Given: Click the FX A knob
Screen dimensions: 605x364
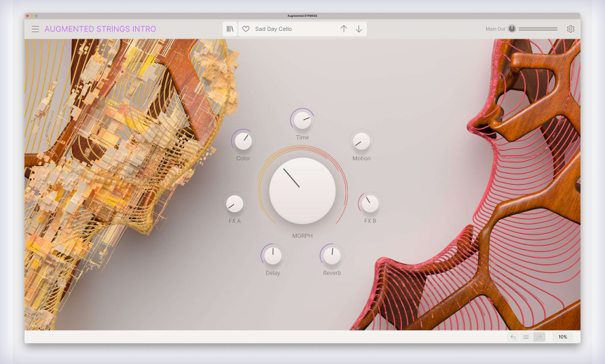Looking at the screenshot, I should [234, 204].
